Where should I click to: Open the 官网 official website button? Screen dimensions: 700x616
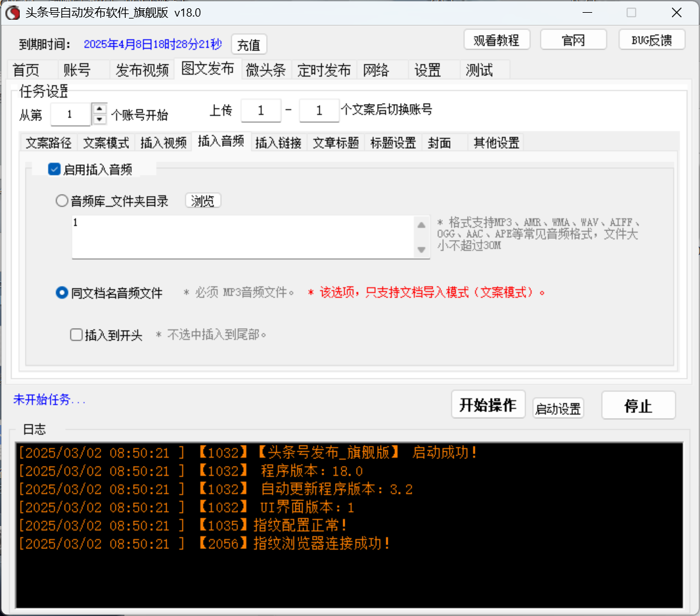(573, 40)
